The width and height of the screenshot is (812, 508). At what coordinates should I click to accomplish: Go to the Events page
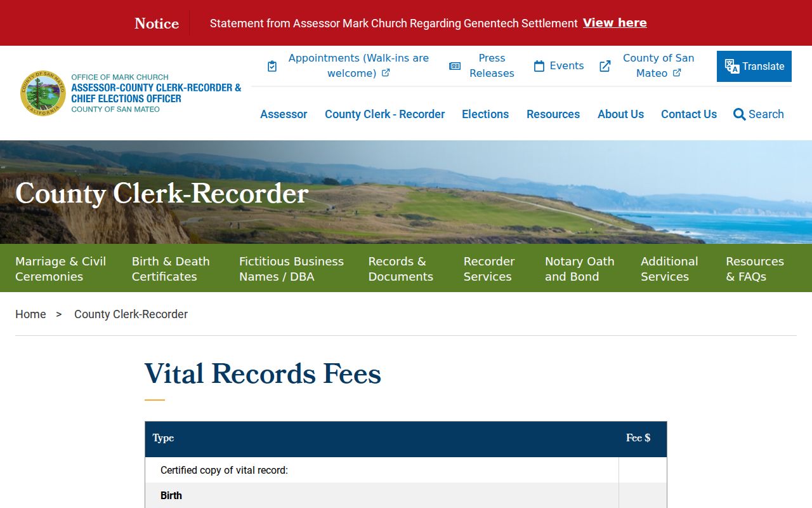click(x=566, y=66)
